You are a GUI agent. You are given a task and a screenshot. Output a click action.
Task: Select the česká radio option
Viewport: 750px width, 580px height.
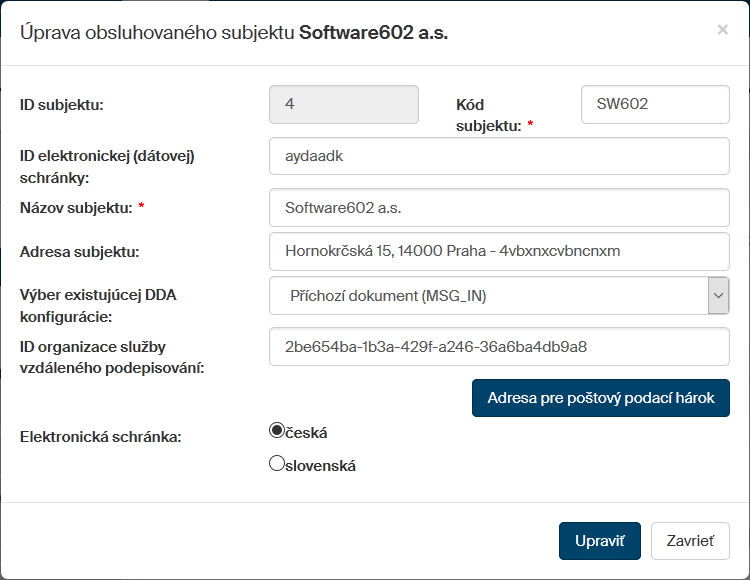point(278,431)
